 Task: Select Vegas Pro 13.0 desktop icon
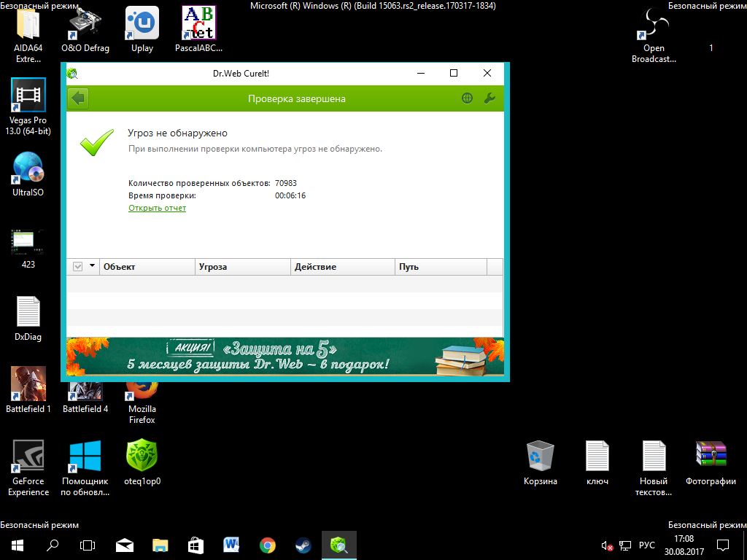point(28,106)
